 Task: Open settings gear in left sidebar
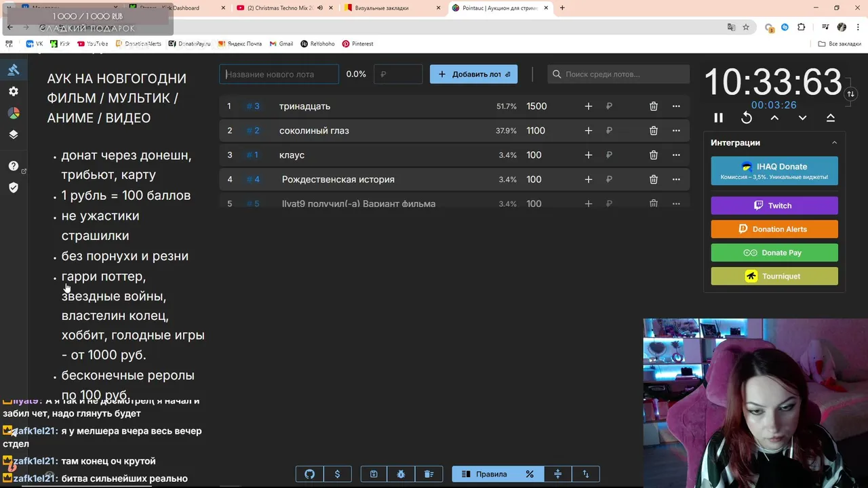coord(14,91)
